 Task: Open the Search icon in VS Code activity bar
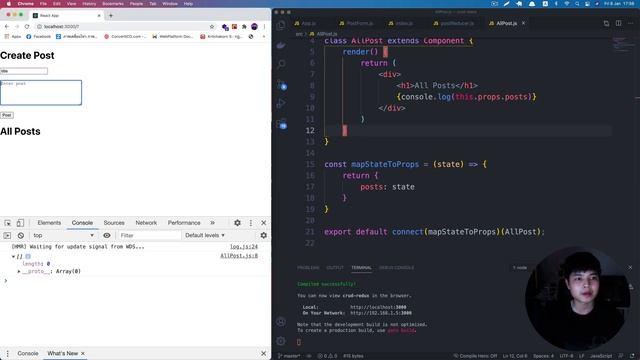[x=281, y=64]
